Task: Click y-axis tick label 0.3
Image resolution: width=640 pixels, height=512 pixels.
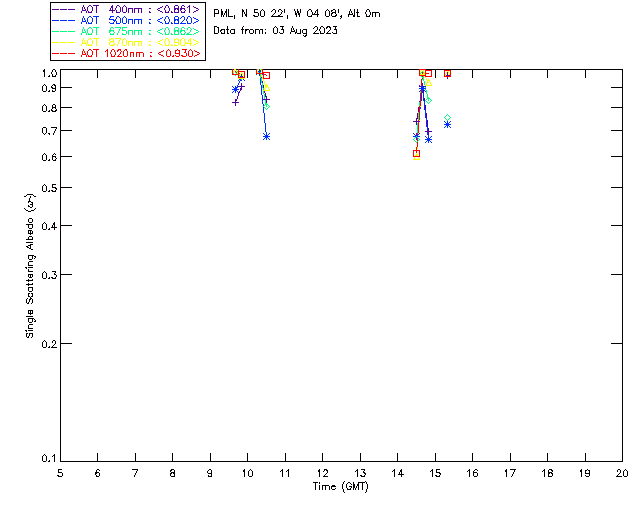Action: [x=49, y=275]
